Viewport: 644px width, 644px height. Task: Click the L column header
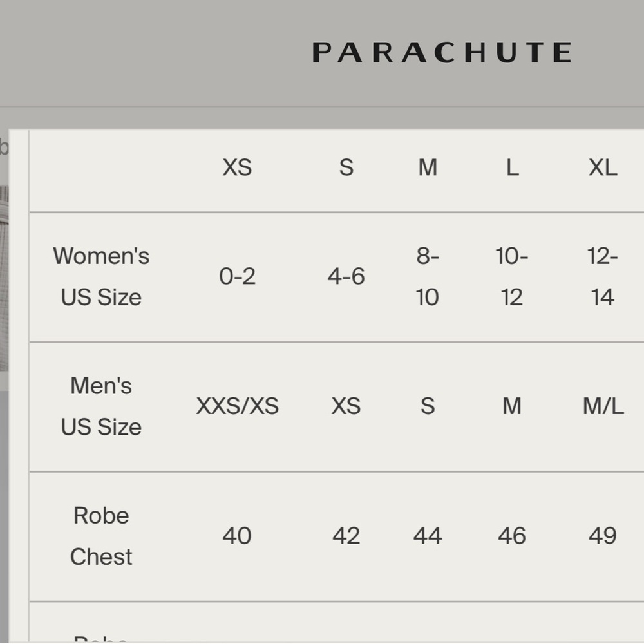tap(512, 167)
